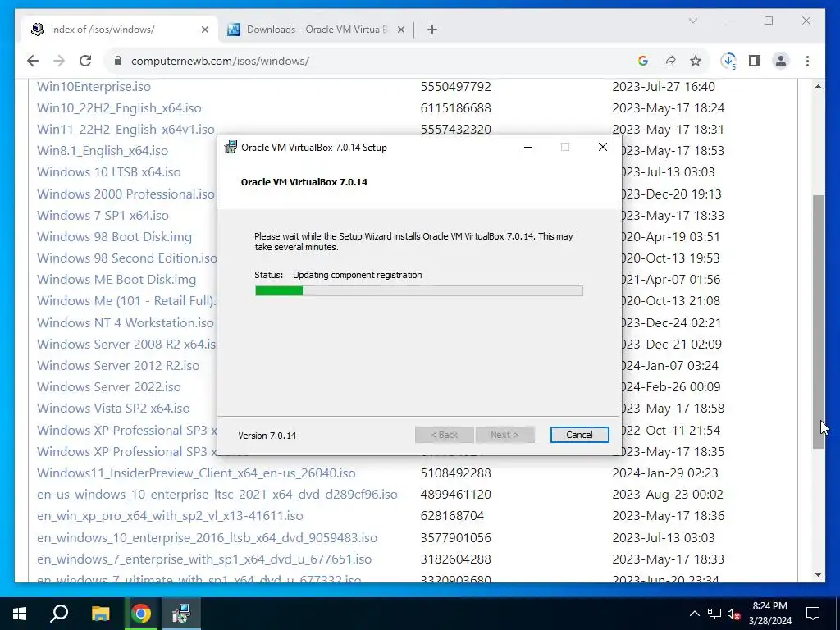The width and height of the screenshot is (840, 630).
Task: Click Chrome's forward arrow
Action: click(59, 61)
